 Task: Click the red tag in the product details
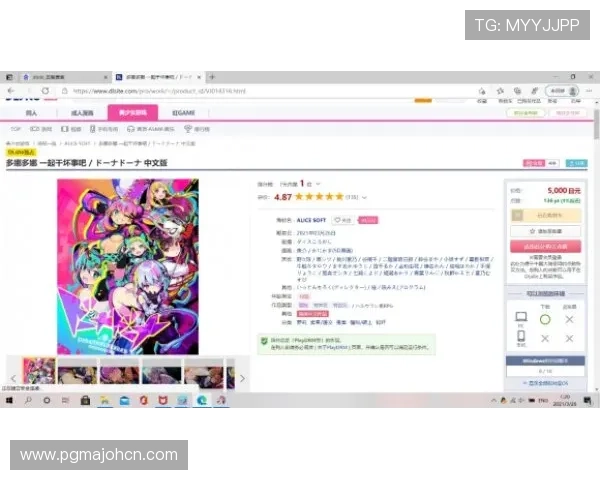pos(313,314)
